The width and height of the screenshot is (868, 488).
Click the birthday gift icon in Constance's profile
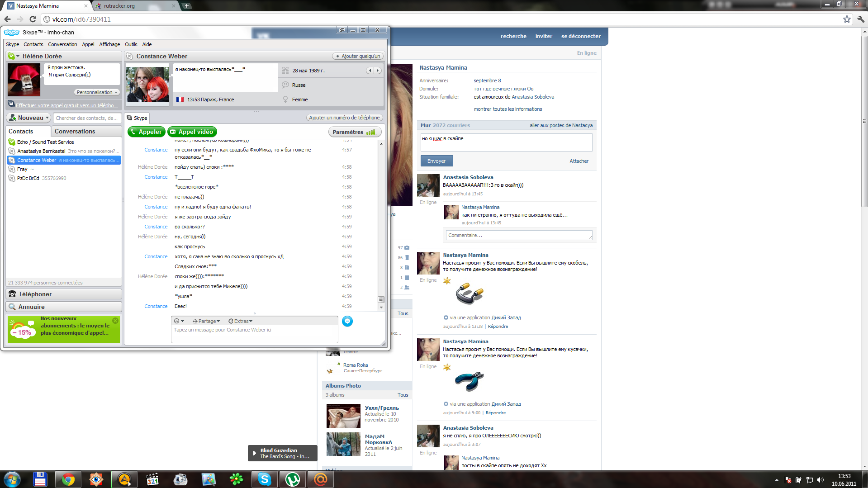[x=285, y=71]
